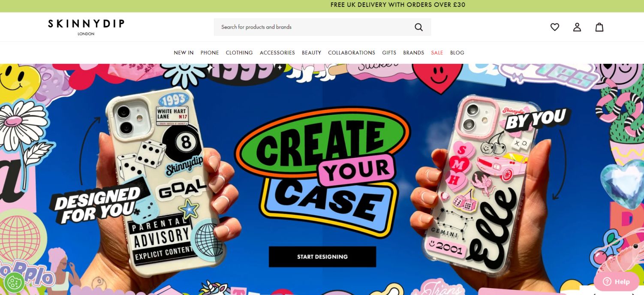The width and height of the screenshot is (644, 295).
Task: Click the free UK delivery banner
Action: click(398, 5)
